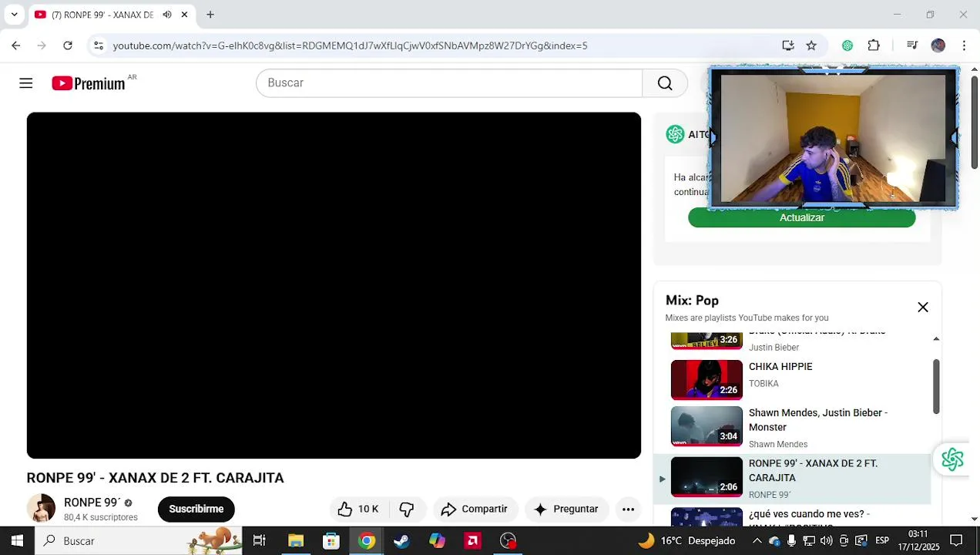Click the Windows taskbar Buscar search box
980x555 pixels.
click(139, 541)
